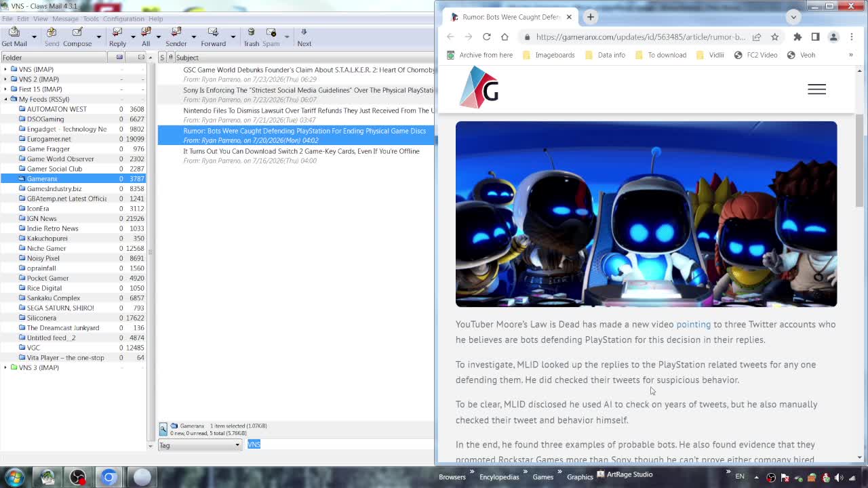Open the FC2 Video bookmark
The width and height of the screenshot is (868, 488).
point(755,55)
